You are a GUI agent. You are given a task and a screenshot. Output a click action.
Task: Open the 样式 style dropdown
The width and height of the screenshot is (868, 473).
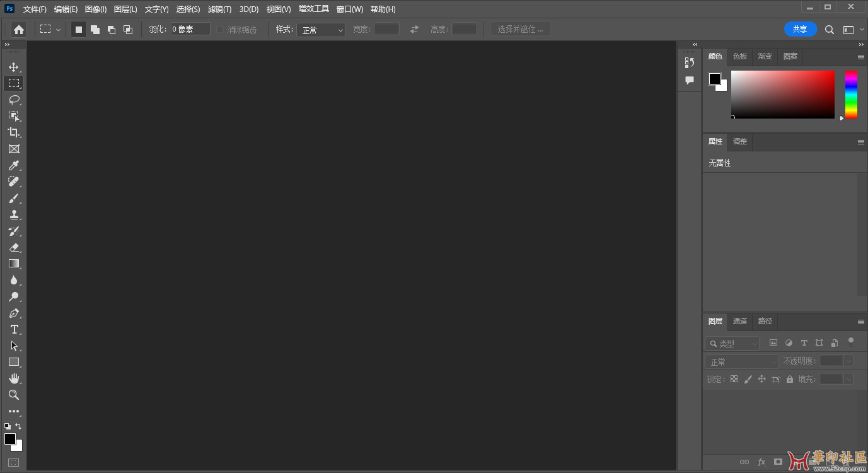coord(321,30)
